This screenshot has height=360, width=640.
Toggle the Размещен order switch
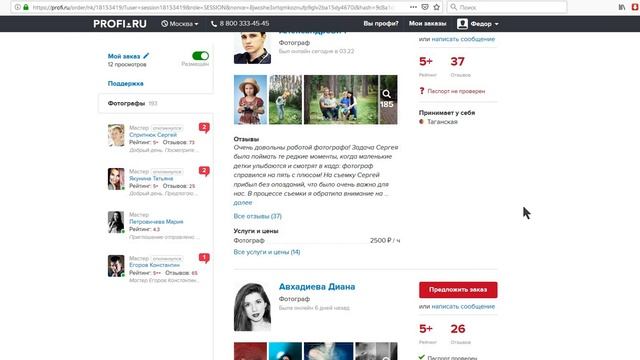click(x=200, y=56)
